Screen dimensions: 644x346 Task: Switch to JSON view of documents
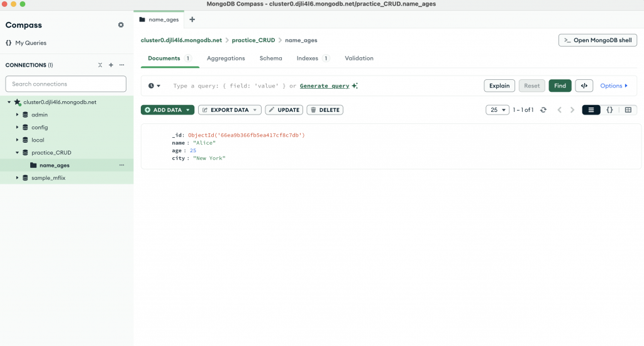click(609, 109)
